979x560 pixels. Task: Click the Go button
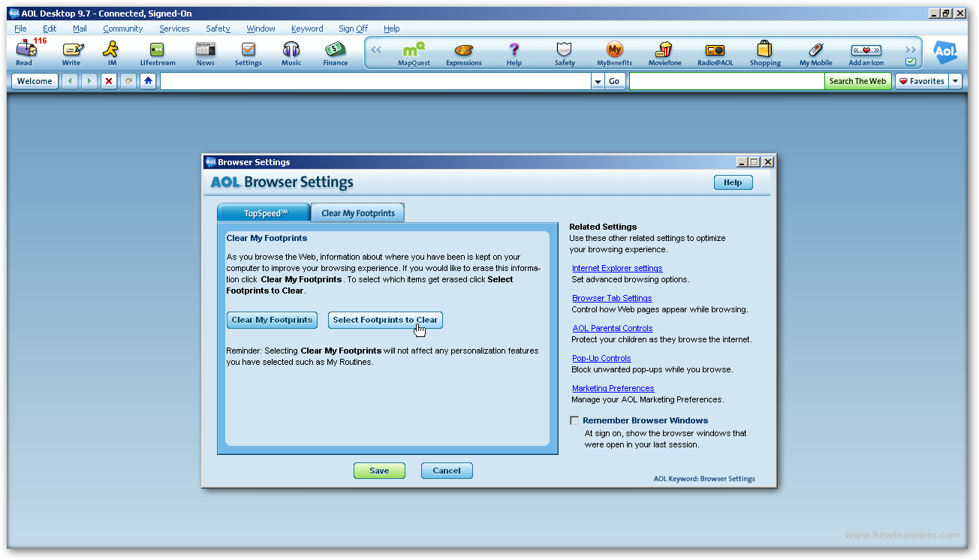pos(615,81)
